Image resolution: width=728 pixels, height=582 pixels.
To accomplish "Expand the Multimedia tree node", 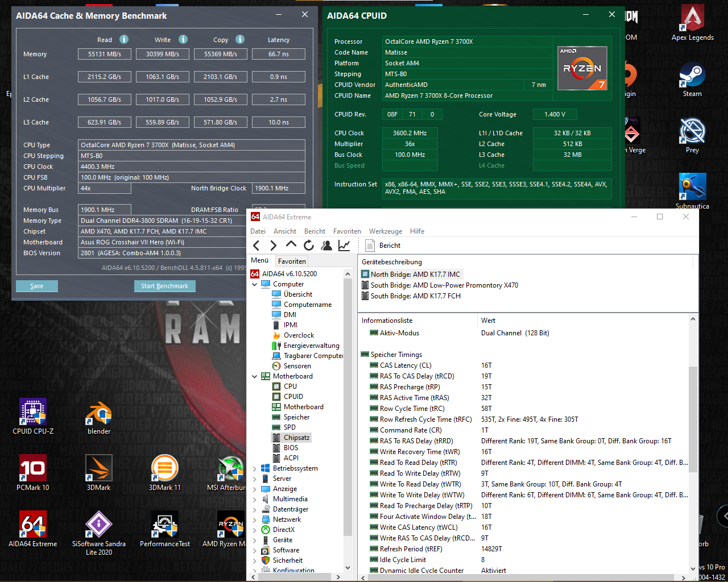I will (x=255, y=499).
